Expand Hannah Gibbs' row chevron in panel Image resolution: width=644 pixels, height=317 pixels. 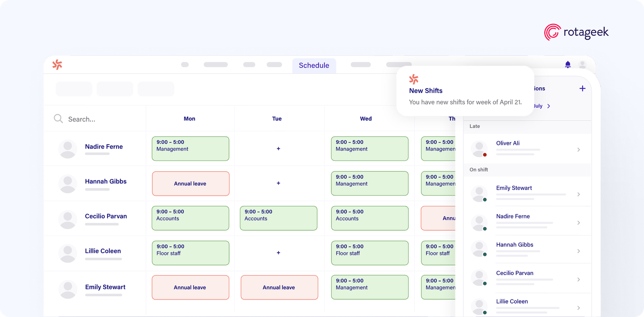[579, 251]
